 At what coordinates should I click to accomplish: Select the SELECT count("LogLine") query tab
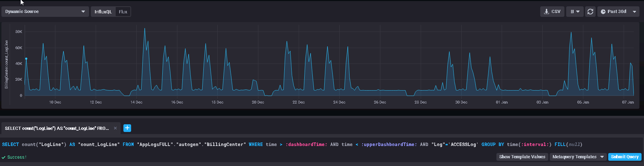click(57, 128)
